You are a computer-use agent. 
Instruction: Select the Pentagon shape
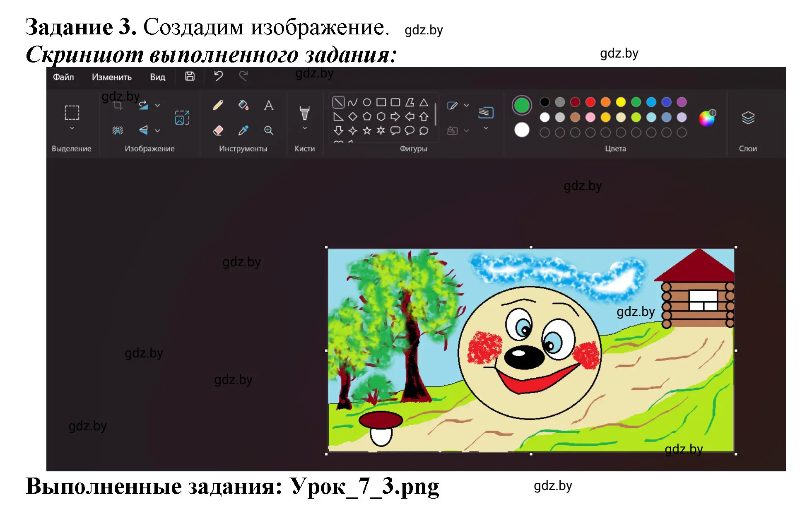(367, 117)
